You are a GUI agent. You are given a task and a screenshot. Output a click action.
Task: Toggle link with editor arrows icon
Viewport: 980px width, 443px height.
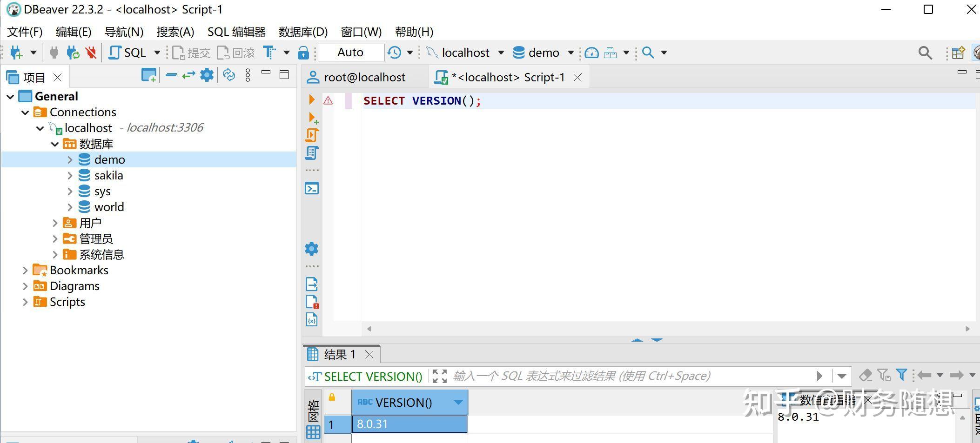tap(188, 74)
